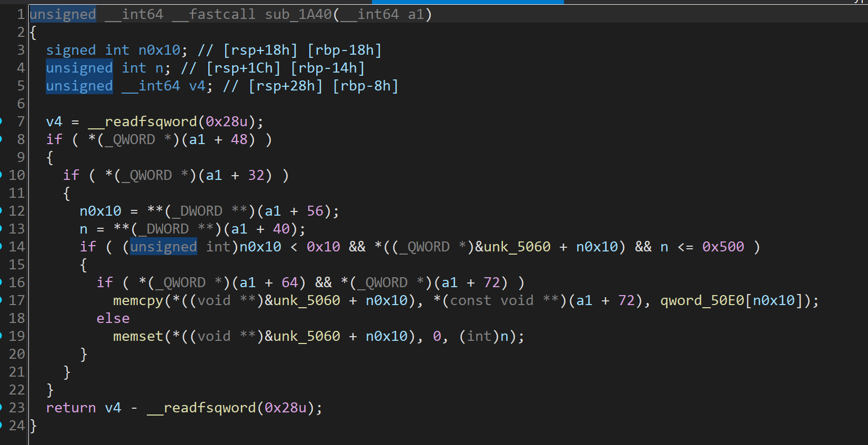This screenshot has height=445, width=868.
Task: Click offset 64 in the line 16 condition
Action: [290, 282]
